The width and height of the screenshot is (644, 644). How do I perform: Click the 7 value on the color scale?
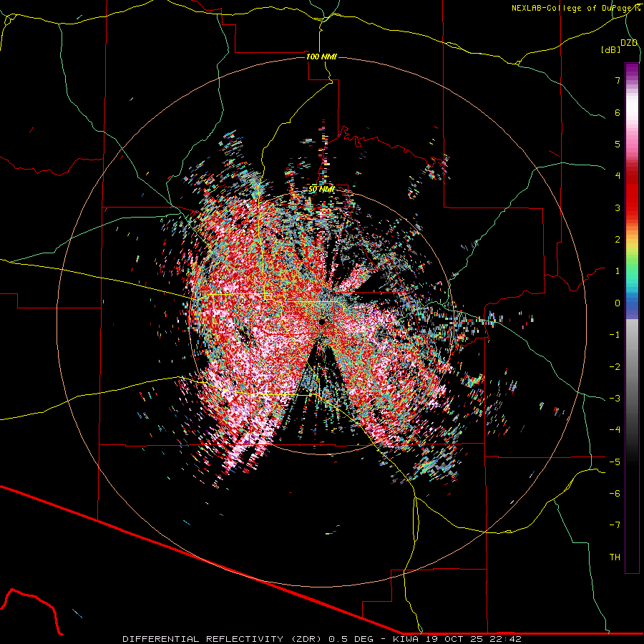[x=618, y=80]
